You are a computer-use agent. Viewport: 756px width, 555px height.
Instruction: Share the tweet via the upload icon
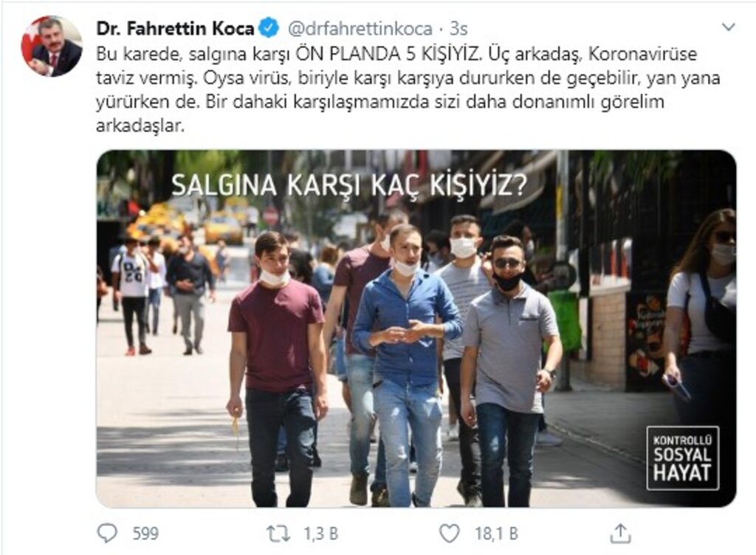[x=620, y=533]
